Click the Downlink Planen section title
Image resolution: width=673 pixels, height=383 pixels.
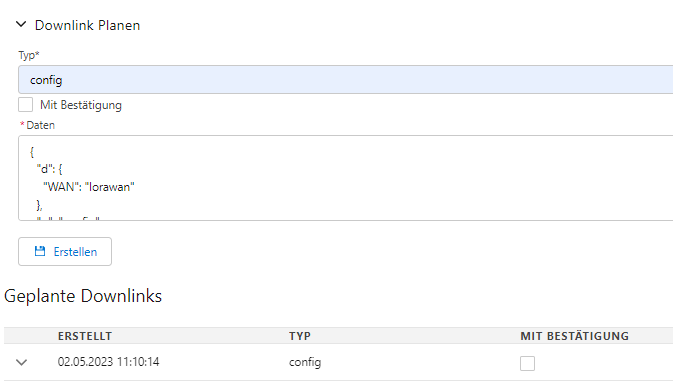[87, 25]
